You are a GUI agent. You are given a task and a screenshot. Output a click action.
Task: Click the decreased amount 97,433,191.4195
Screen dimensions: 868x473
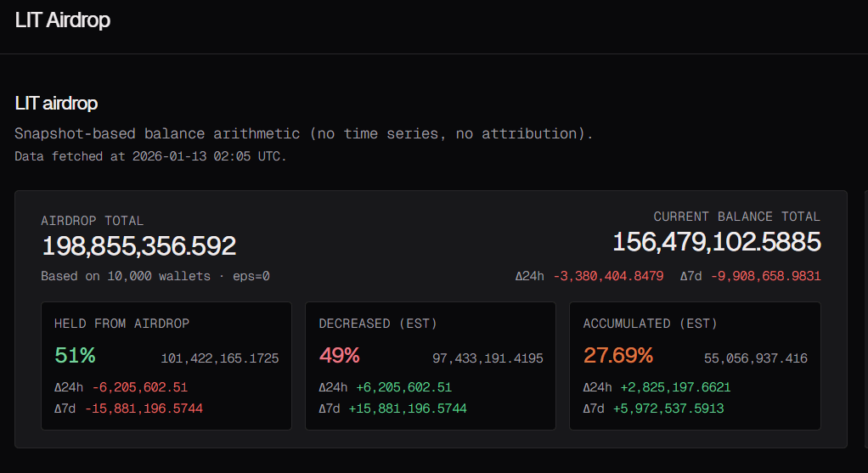coord(488,358)
